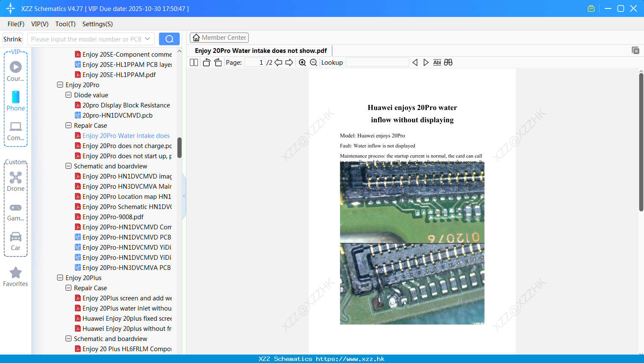Collapse the Enjoy 20Pro Repair Case node
The image size is (644, 363).
69,125
